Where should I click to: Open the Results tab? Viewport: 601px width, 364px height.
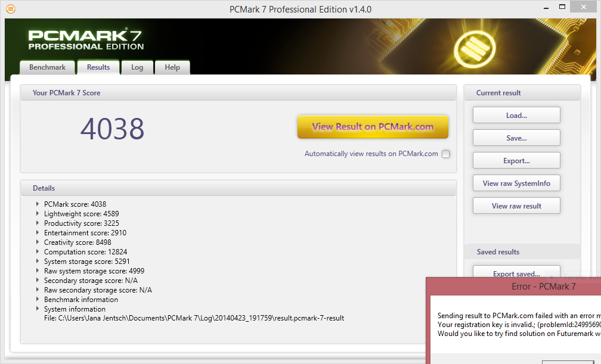[98, 67]
